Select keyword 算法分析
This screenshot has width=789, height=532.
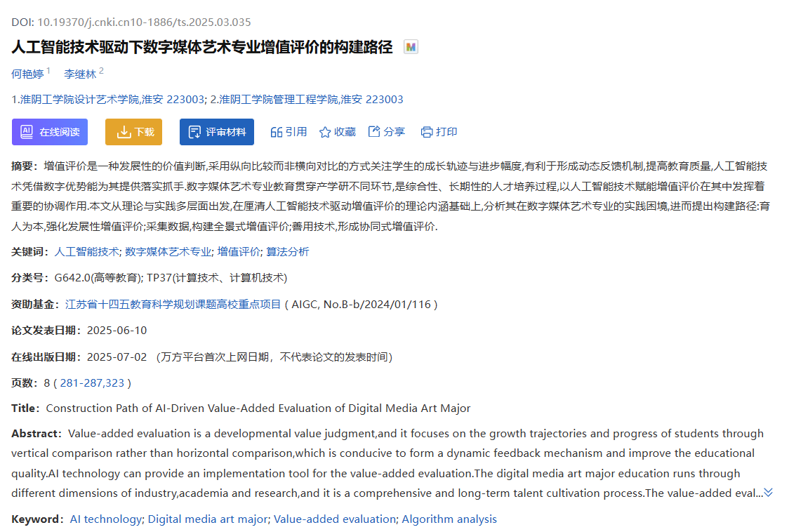[287, 251]
